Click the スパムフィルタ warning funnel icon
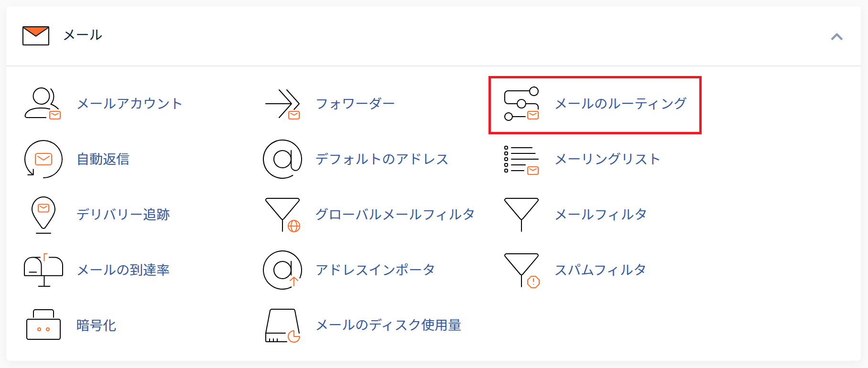This screenshot has width=868, height=368. (x=521, y=271)
